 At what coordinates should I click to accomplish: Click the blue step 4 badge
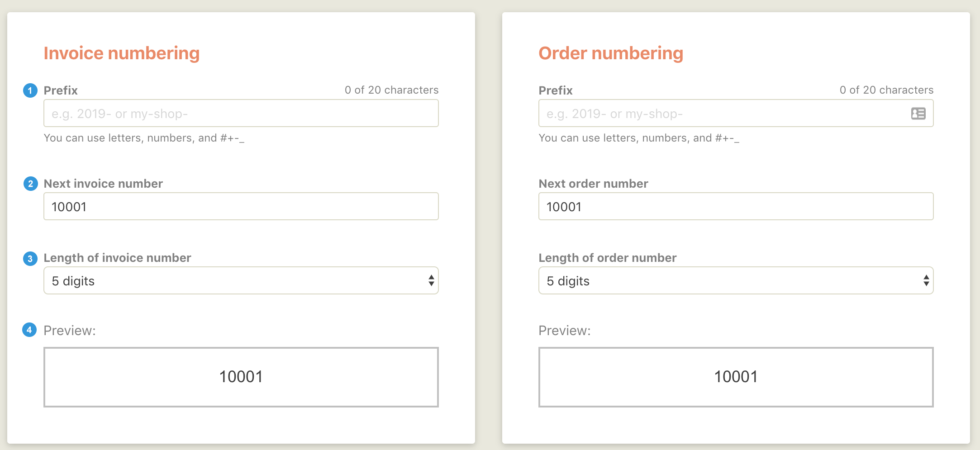click(x=29, y=330)
